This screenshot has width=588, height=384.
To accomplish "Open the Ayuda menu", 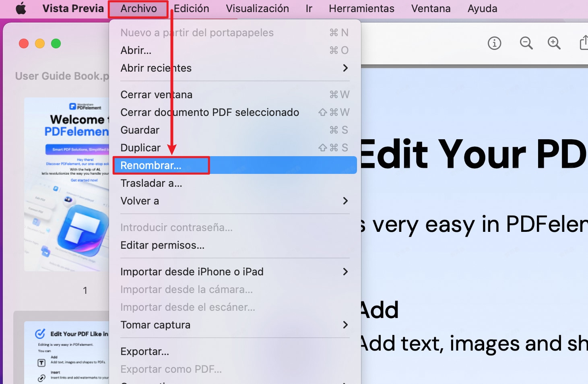I will point(482,8).
